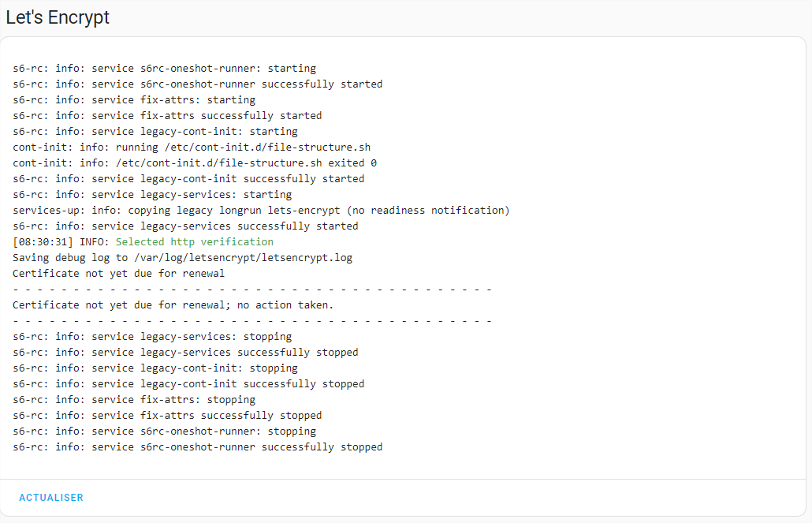The height and width of the screenshot is (523, 812).
Task: Click the '[08:30:31] INFO:' timestamp
Action: (61, 242)
